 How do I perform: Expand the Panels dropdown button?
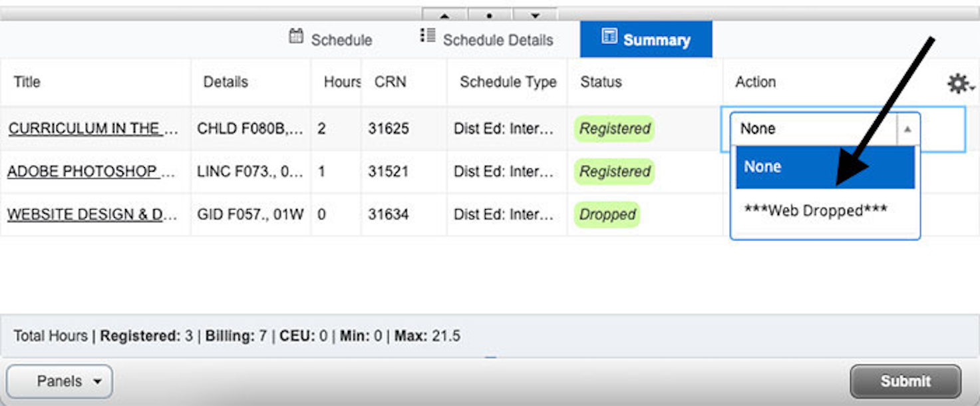[60, 381]
